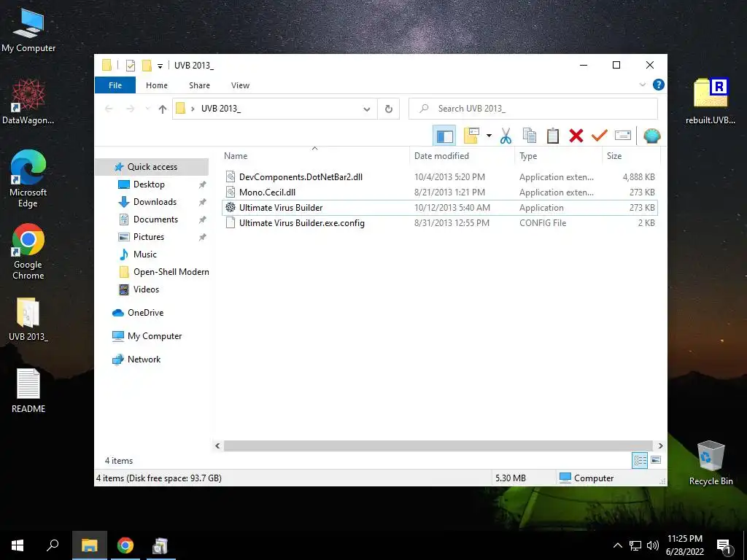Click the Chrome taskbar icon
Screen dimensions: 747x560
coord(125,545)
